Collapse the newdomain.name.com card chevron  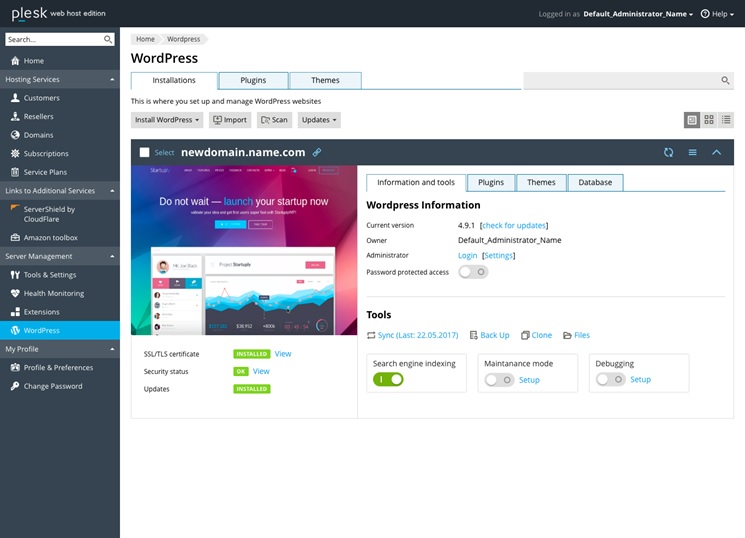point(716,152)
